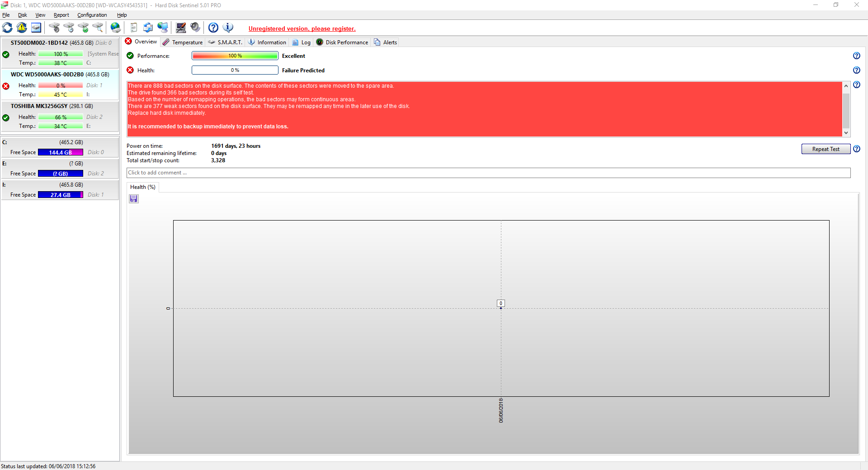The image size is (868, 470).
Task: Click the hard disk icon with the magnifying glass
Action: click(98, 28)
